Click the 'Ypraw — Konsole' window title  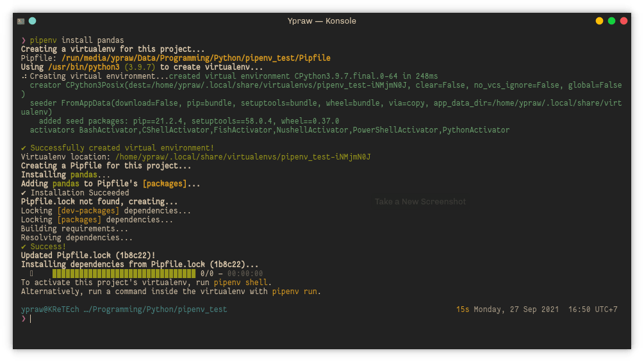pyautogui.click(x=322, y=21)
